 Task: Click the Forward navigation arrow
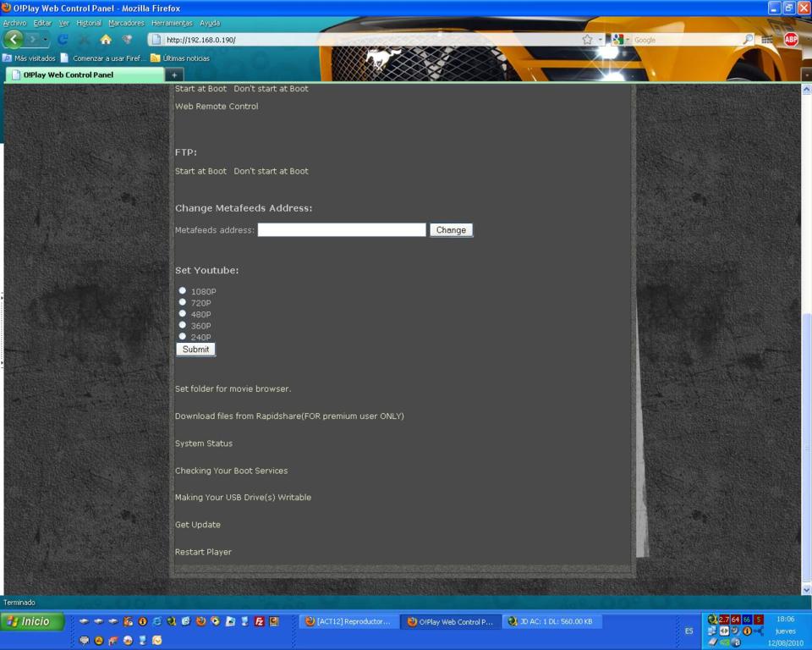point(33,40)
